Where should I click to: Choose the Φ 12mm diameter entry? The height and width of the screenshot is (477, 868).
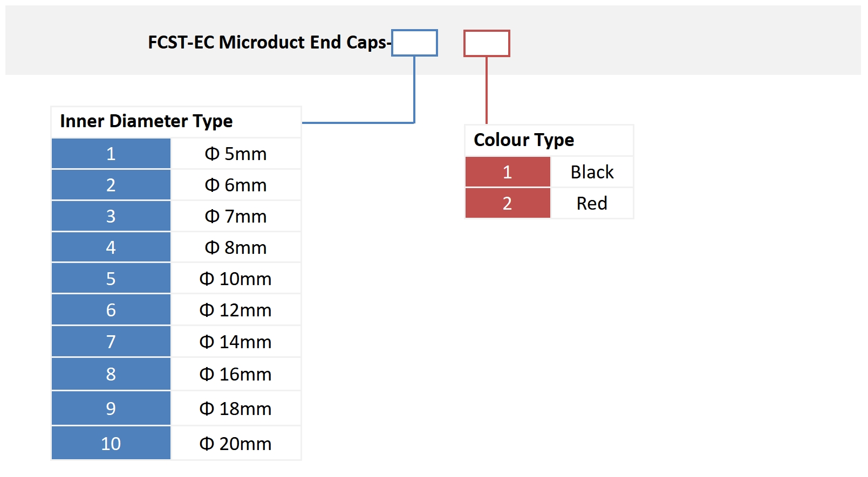point(236,310)
